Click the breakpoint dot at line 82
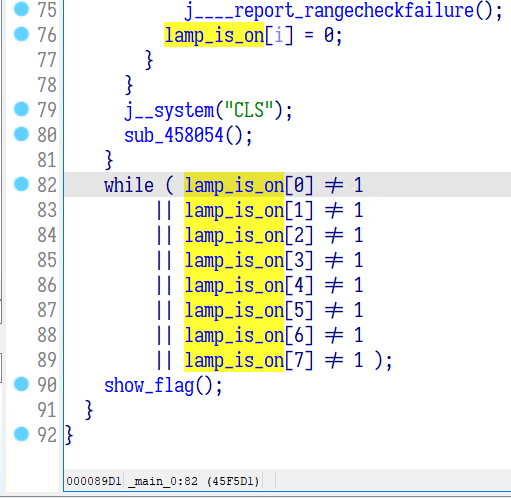The image size is (511, 498). tap(21, 184)
